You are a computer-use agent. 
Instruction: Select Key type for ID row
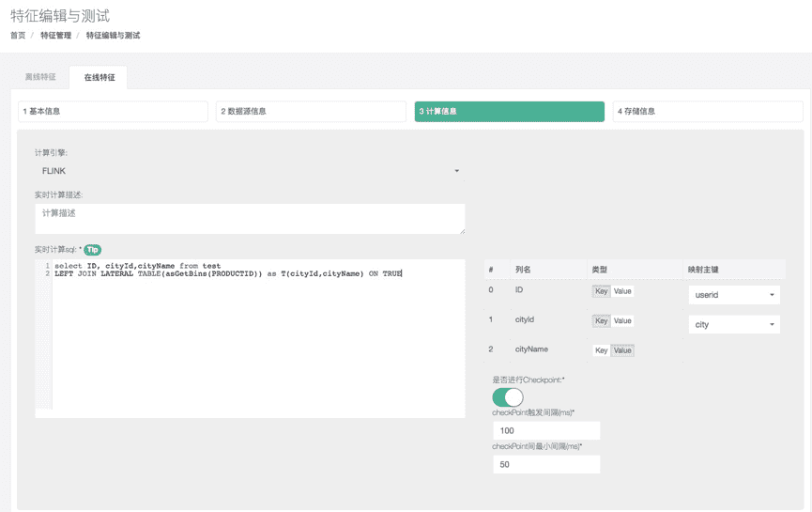click(x=601, y=291)
